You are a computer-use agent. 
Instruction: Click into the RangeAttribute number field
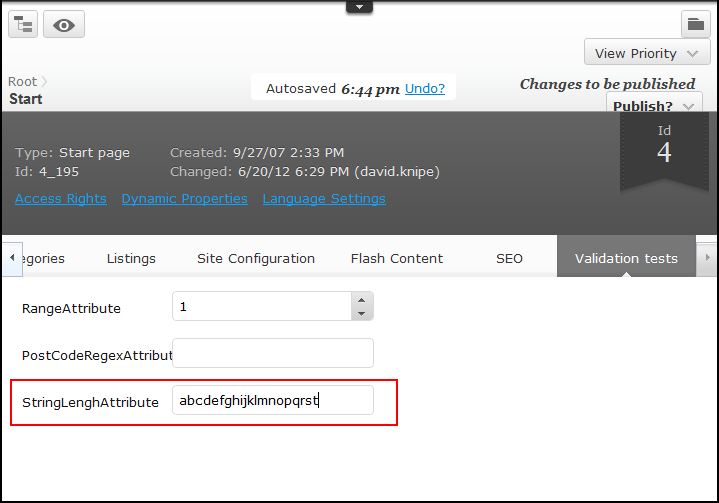262,306
